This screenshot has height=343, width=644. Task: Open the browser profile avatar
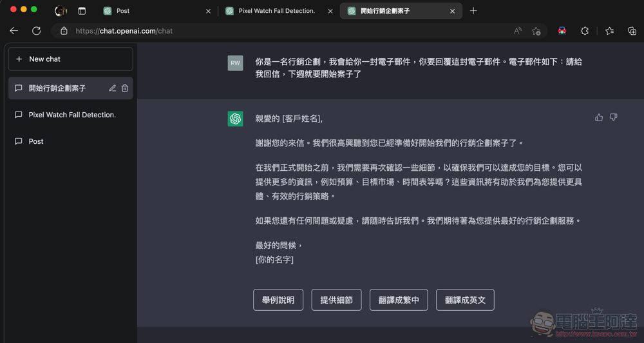(61, 11)
